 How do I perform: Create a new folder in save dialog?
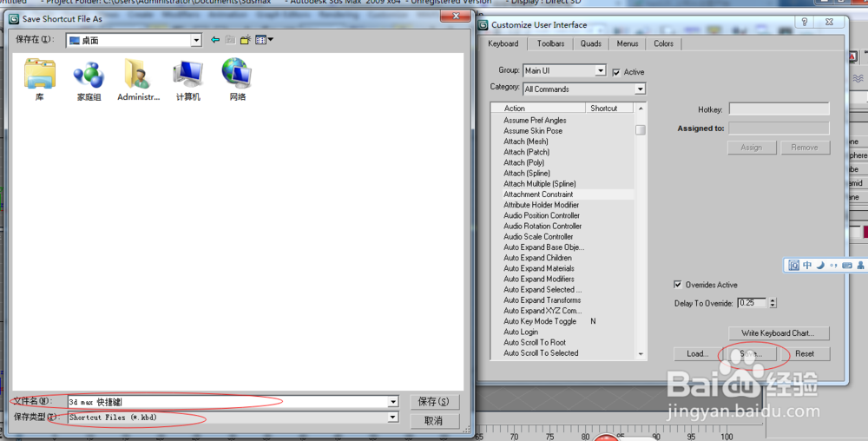(x=246, y=40)
